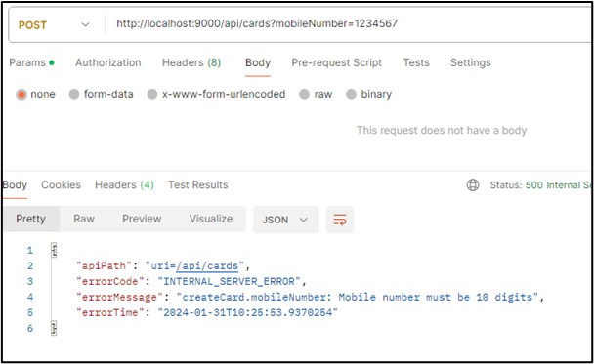Switch to the Raw response view
Viewport: 594px width, 364px height.
(x=84, y=219)
